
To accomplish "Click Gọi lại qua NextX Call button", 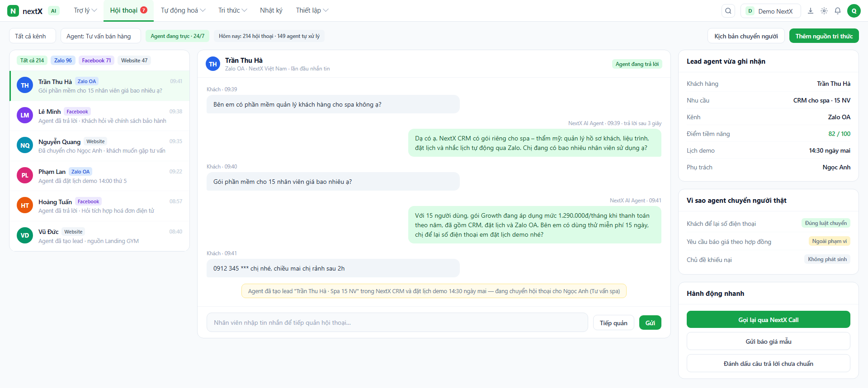I will click(x=768, y=320).
